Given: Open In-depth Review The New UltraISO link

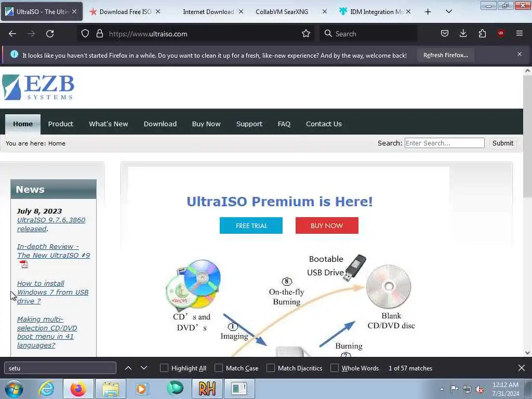Looking at the screenshot, I should tap(54, 251).
